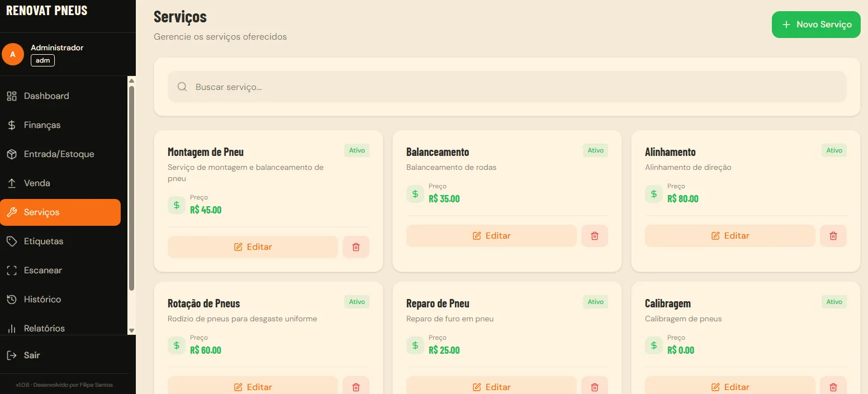
Task: Edit the Balanceamento service
Action: point(491,236)
